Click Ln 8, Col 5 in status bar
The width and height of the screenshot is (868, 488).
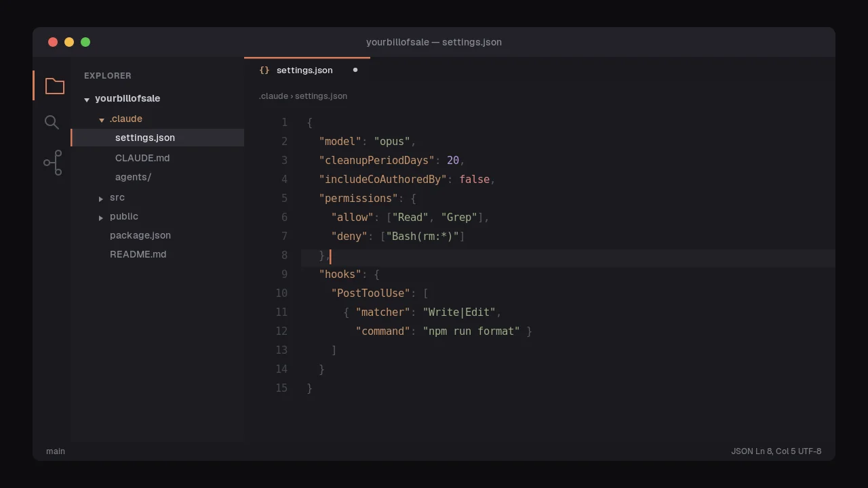pos(776,451)
